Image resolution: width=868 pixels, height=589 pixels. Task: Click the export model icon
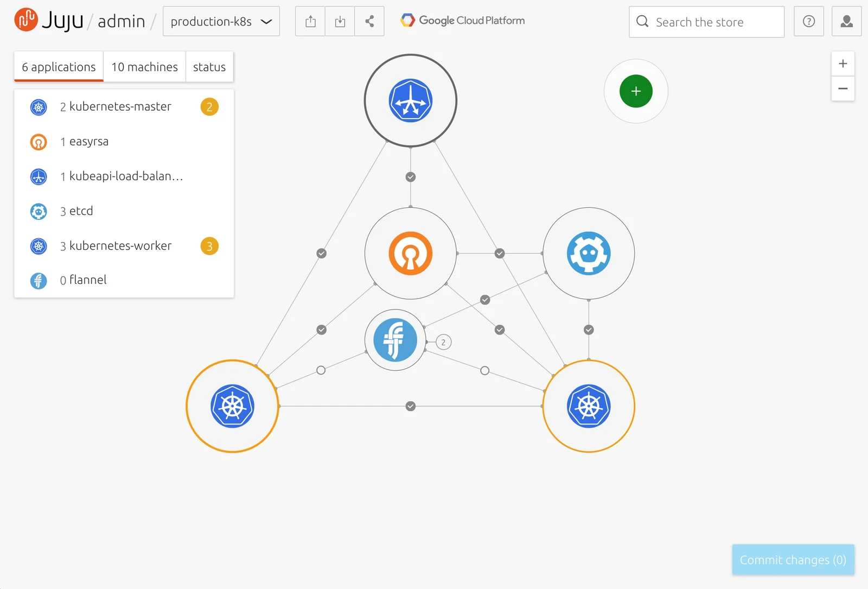pos(310,21)
